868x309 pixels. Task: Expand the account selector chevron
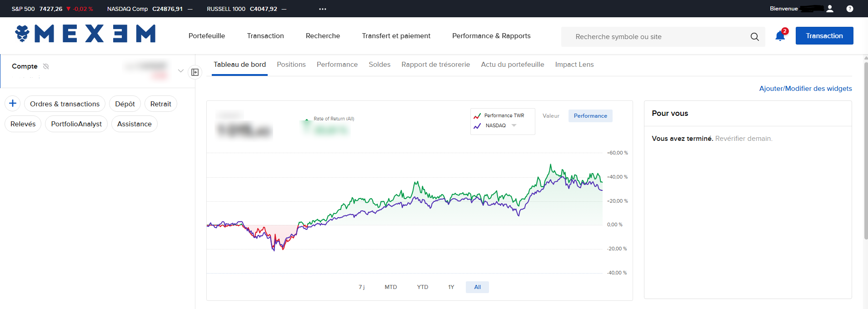(181, 71)
